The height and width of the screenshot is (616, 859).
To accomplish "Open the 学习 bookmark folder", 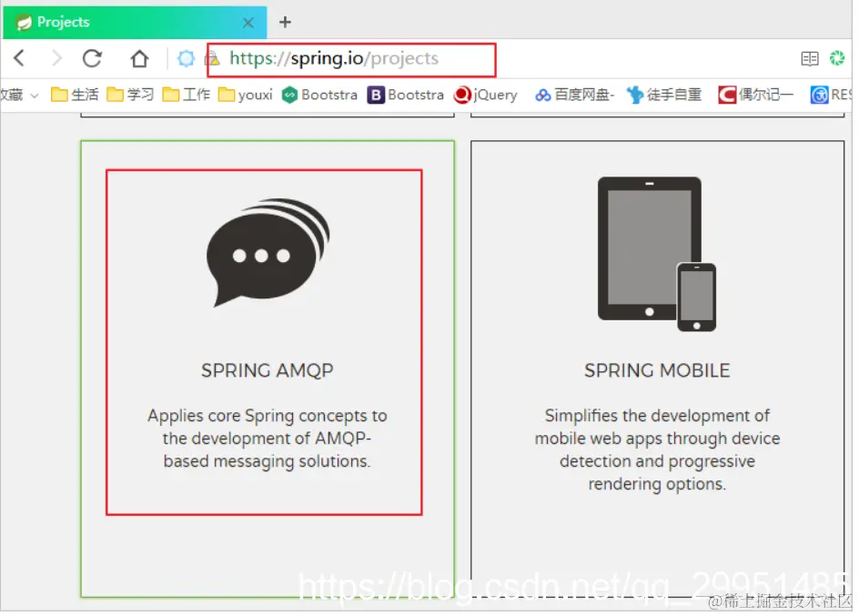I will point(130,95).
